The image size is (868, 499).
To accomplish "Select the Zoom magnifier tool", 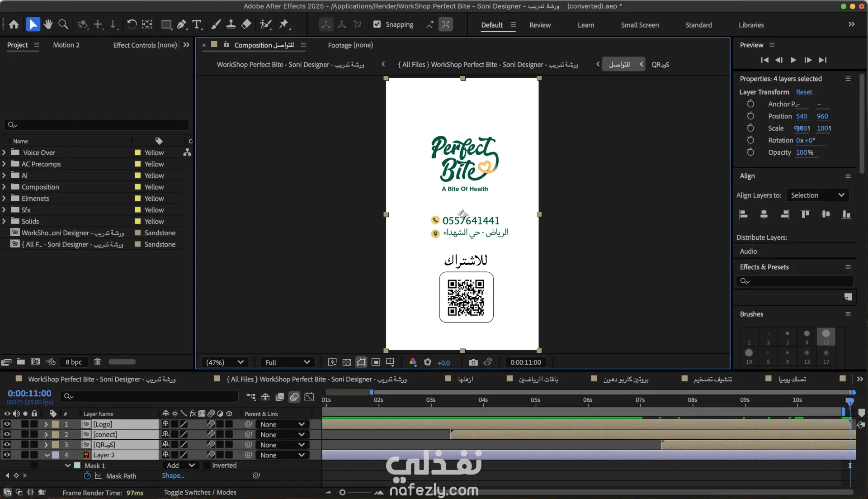I will pyautogui.click(x=63, y=24).
